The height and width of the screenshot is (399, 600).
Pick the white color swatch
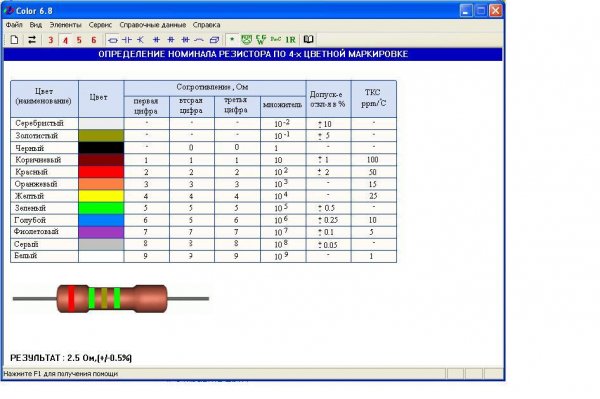(x=101, y=256)
